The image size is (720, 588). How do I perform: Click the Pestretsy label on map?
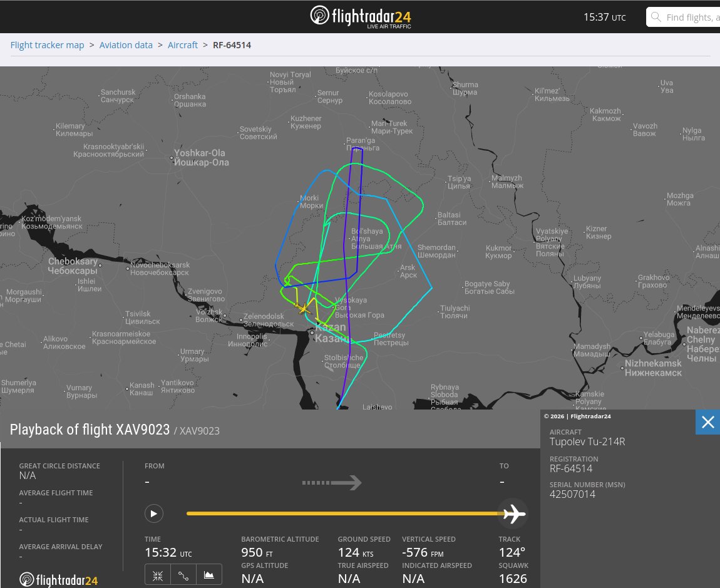tap(390, 339)
